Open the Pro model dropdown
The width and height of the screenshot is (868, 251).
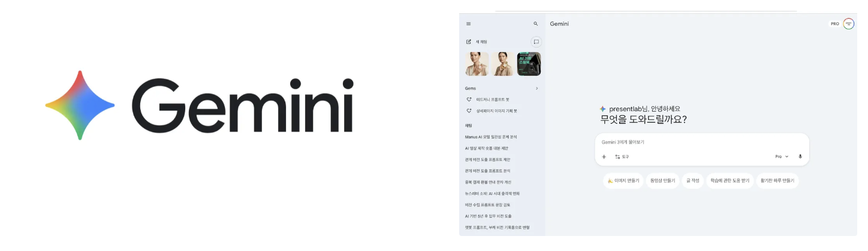point(782,157)
